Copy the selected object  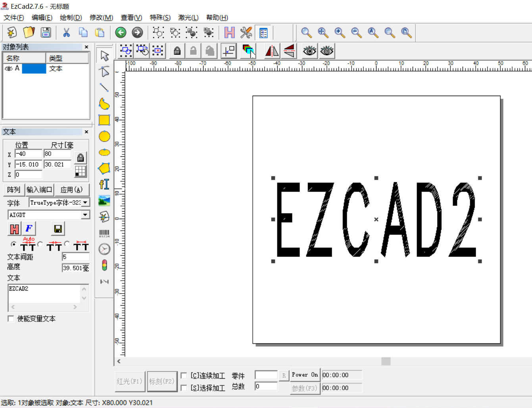(x=83, y=32)
